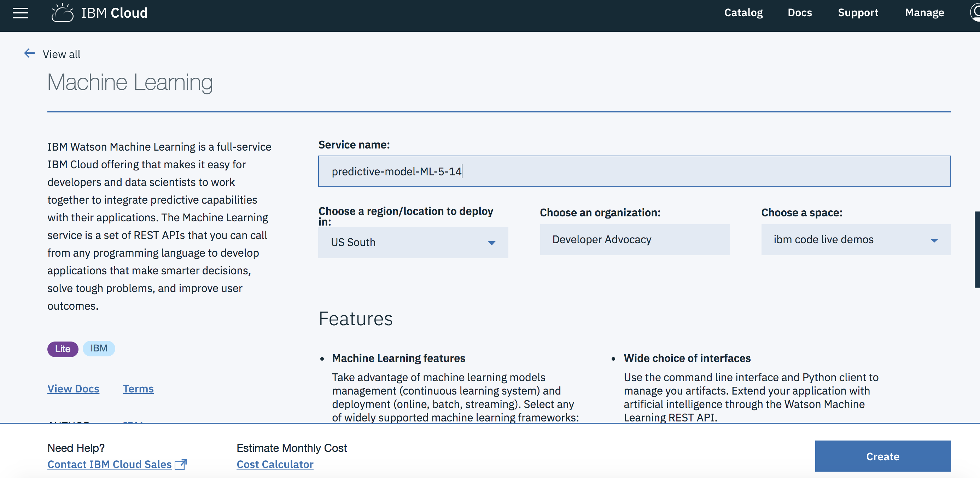The image size is (980, 478).
Task: Open the Cost Calculator link
Action: [x=275, y=464]
